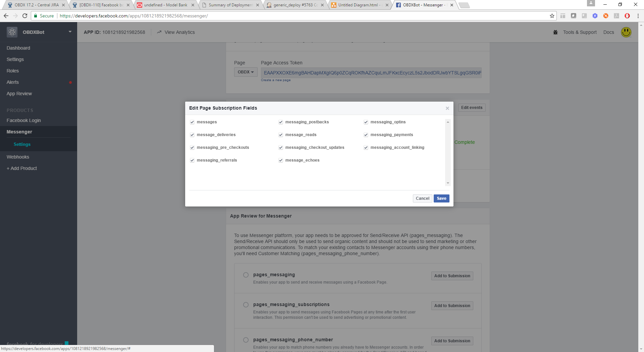Toggle the messaging_account_linking checkbox
644x352 pixels.
tap(366, 148)
